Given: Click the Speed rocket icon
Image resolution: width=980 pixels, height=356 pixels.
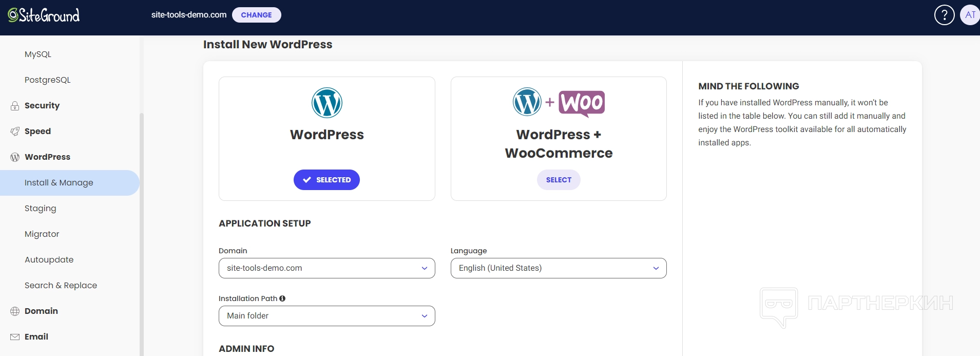Looking at the screenshot, I should click(x=15, y=132).
